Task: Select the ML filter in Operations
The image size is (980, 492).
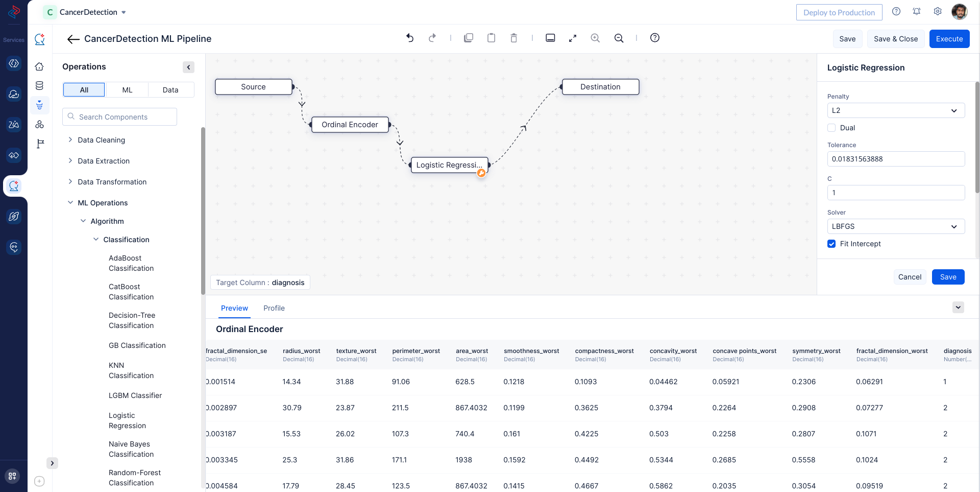Action: (127, 90)
